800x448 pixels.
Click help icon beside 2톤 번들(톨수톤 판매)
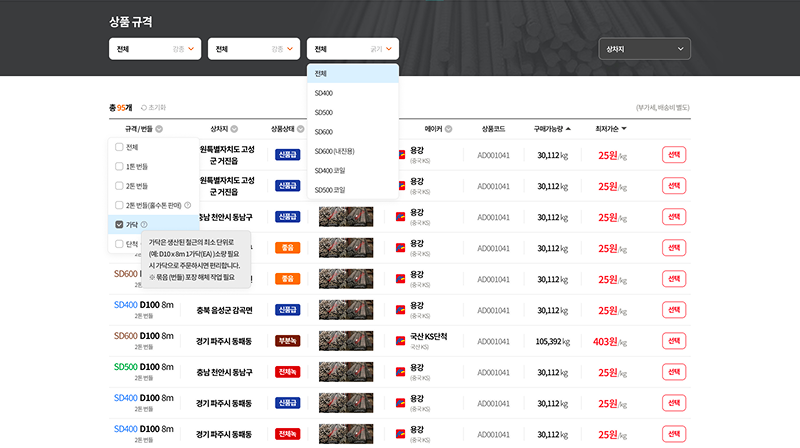pos(188,205)
